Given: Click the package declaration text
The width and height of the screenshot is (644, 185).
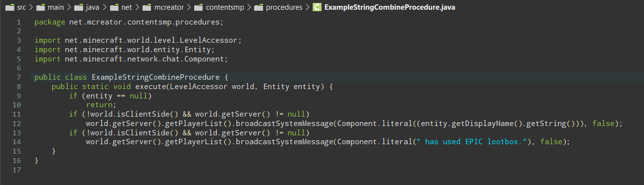Looking at the screenshot, I should pyautogui.click(x=128, y=22).
